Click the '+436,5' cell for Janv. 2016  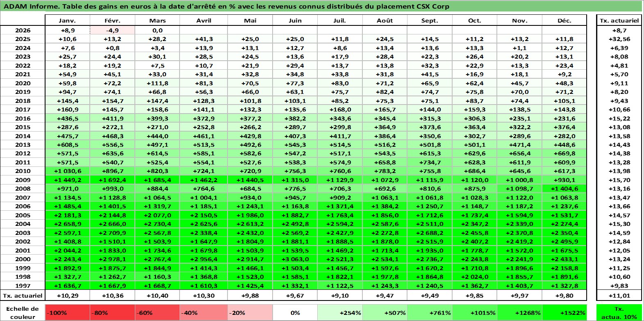(x=67, y=118)
